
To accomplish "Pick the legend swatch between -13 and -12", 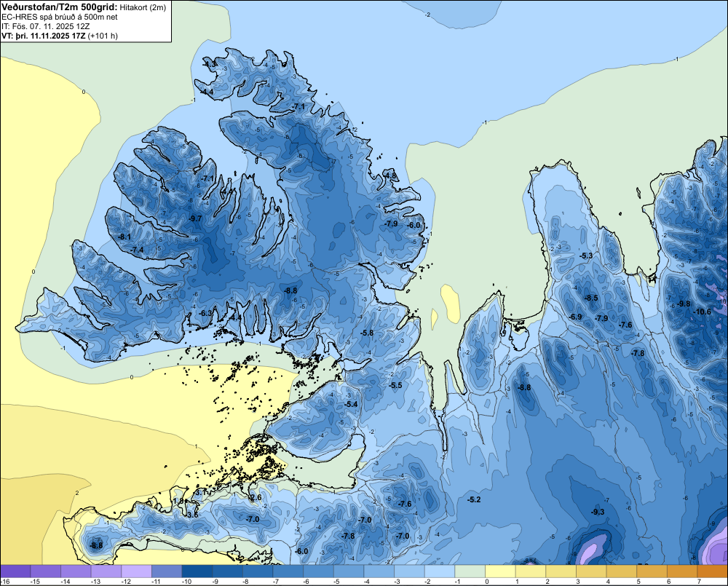I will 106,571.
